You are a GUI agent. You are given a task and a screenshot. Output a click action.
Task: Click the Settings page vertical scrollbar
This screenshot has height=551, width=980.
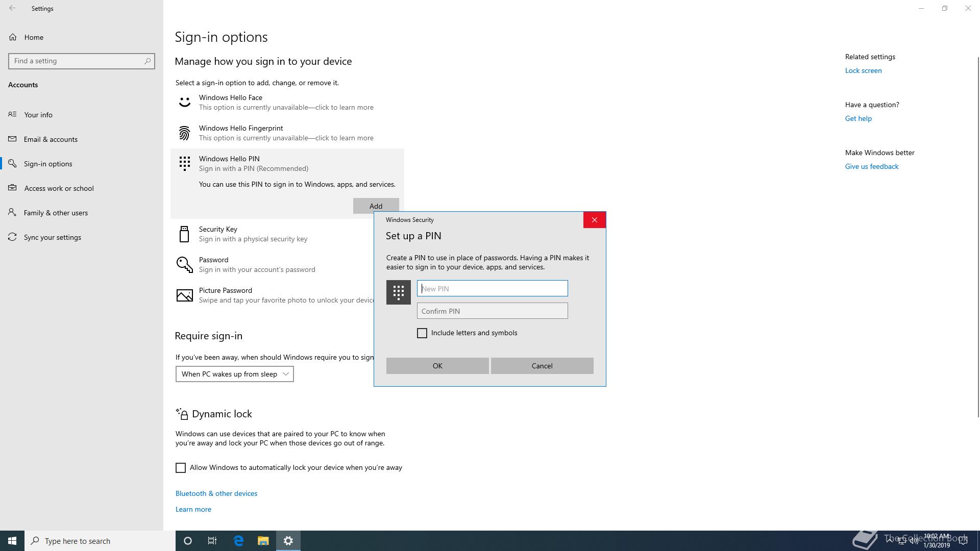coord(978,236)
